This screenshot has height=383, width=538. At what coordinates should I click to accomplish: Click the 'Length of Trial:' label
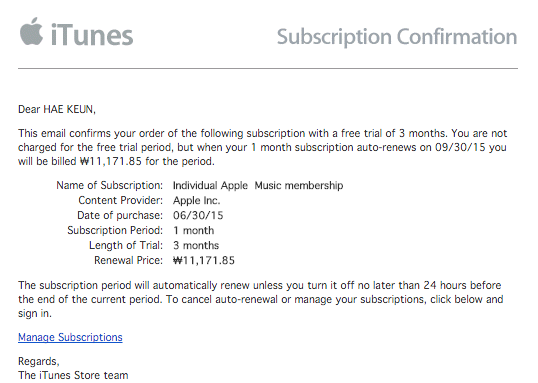point(126,245)
